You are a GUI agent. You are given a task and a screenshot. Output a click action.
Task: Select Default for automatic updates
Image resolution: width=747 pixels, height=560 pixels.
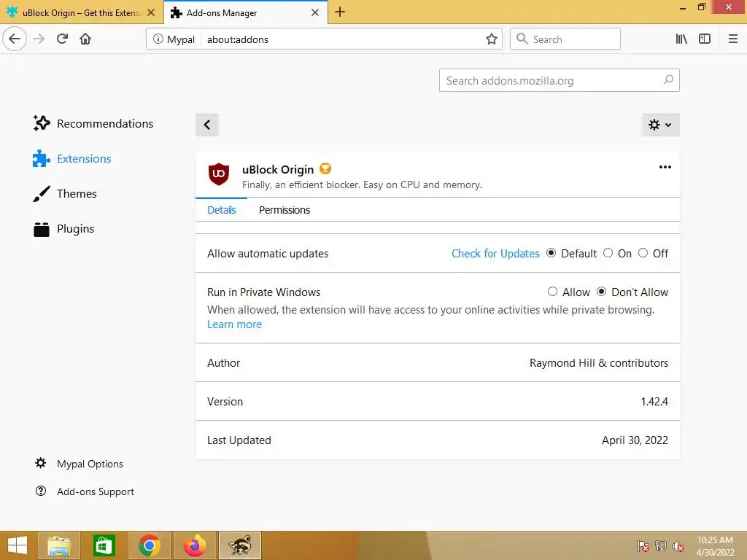click(551, 253)
